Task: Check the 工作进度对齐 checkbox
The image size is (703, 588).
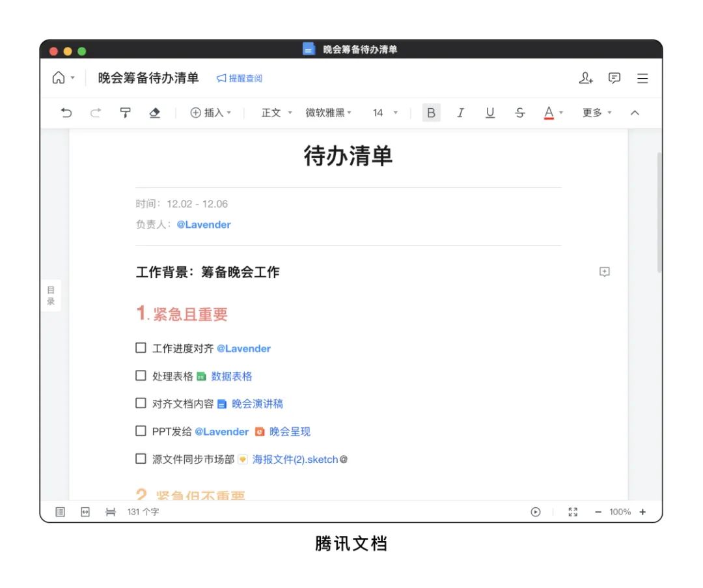Action: tap(141, 348)
